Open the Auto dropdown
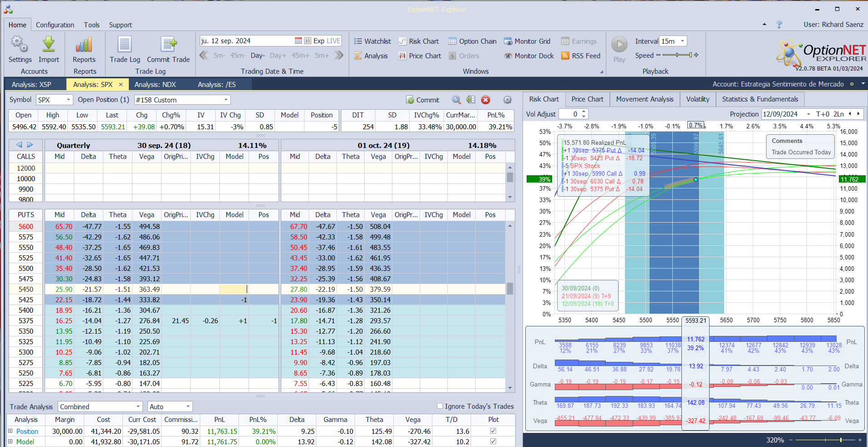The image size is (868, 447). (188, 406)
